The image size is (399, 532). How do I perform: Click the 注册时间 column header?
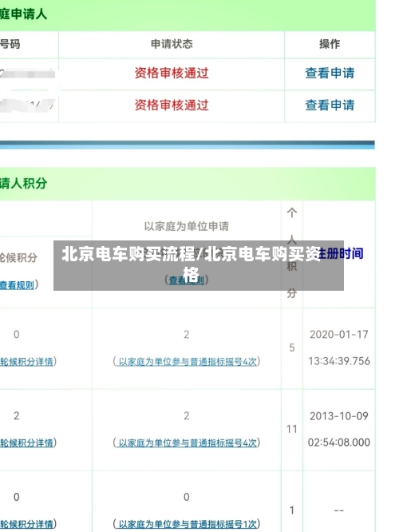340,253
